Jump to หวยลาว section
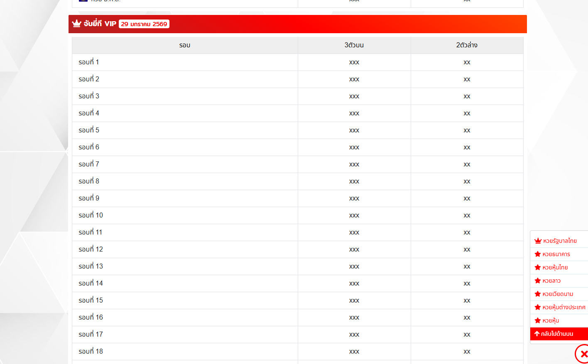 coord(551,281)
